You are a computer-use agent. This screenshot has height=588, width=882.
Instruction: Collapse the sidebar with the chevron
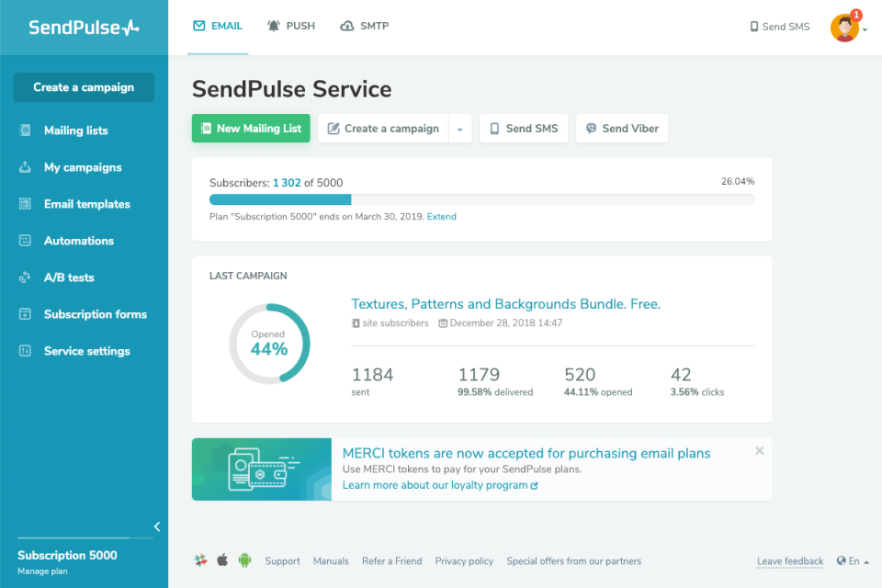click(156, 526)
